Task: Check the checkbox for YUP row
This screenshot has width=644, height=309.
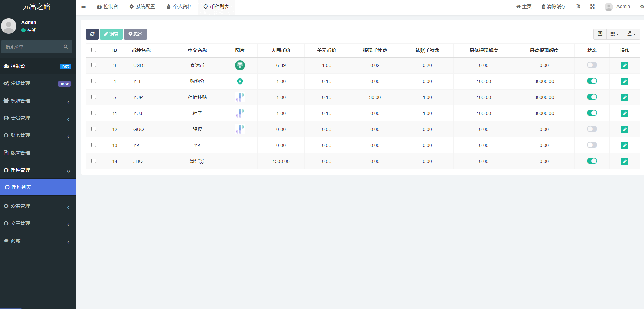Action: point(94,97)
